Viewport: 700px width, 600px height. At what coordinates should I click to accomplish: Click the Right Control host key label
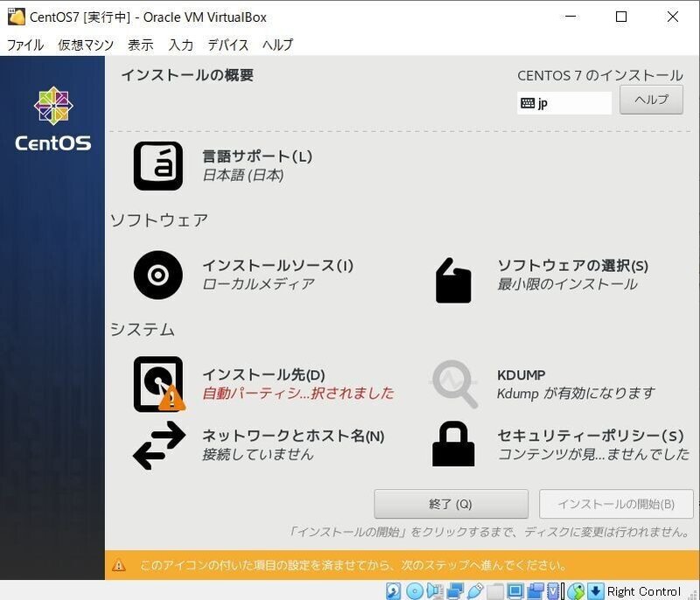pyautogui.click(x=644, y=591)
